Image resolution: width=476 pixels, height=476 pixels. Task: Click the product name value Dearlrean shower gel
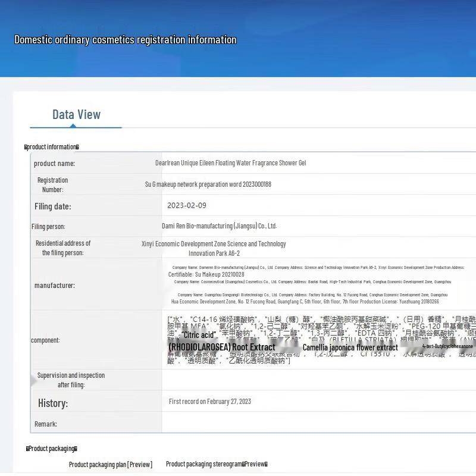tap(230, 163)
